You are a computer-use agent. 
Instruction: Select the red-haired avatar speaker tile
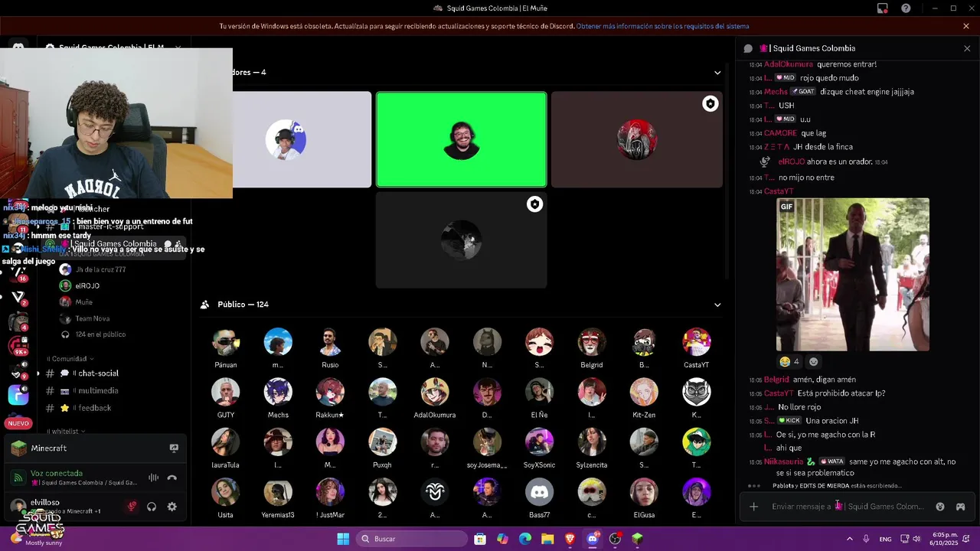click(637, 139)
